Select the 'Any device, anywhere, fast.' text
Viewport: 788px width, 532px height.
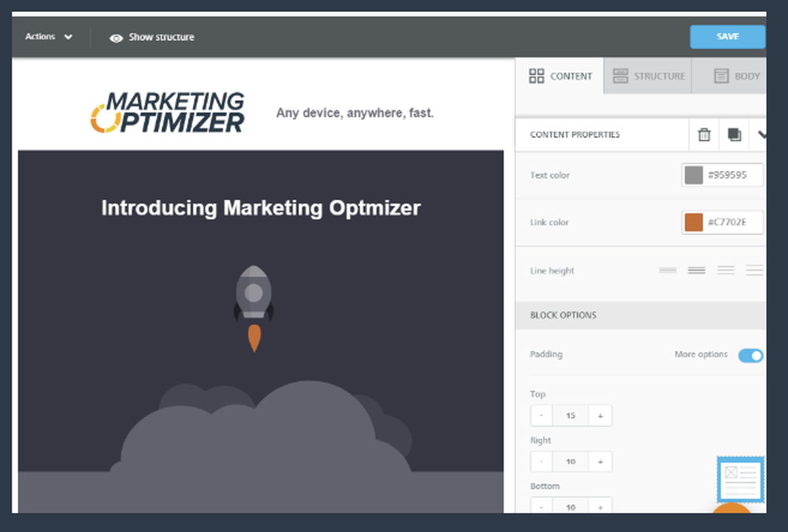355,113
